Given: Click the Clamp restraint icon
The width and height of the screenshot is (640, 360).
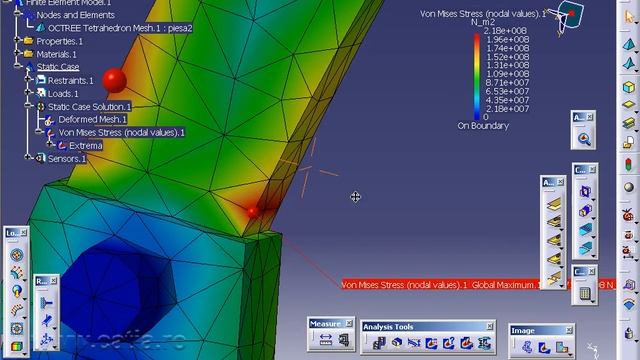Looking at the screenshot, I should click(x=46, y=303).
